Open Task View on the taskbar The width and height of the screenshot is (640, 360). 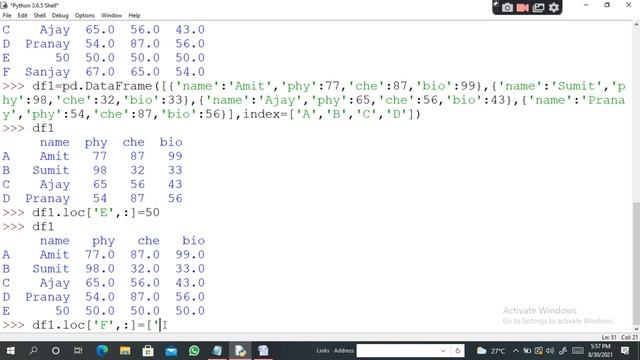78,351
